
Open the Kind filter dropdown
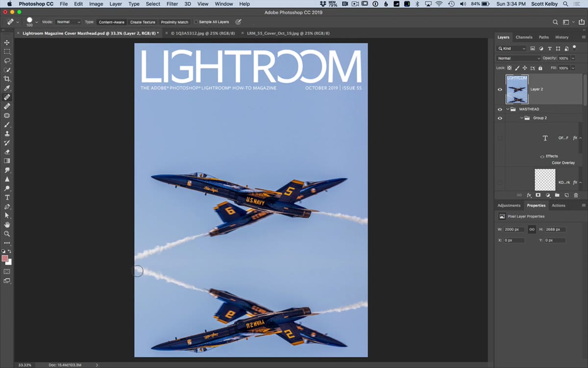pos(512,49)
